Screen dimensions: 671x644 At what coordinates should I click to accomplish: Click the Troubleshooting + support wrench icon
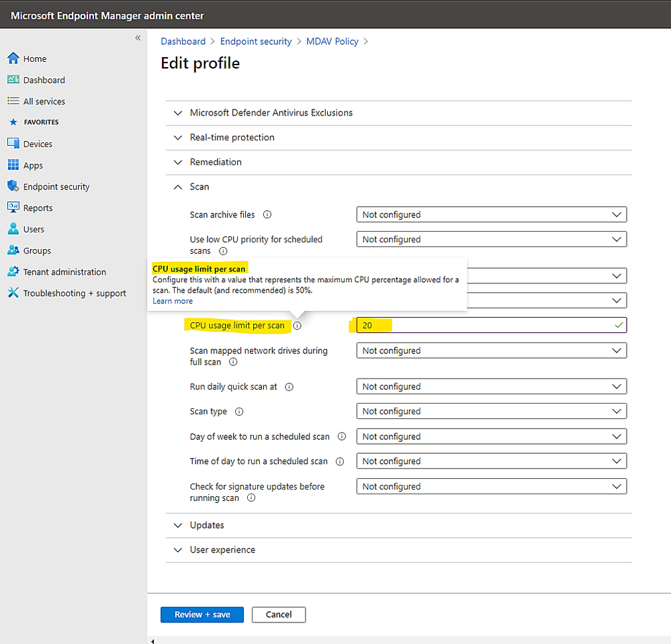13,293
